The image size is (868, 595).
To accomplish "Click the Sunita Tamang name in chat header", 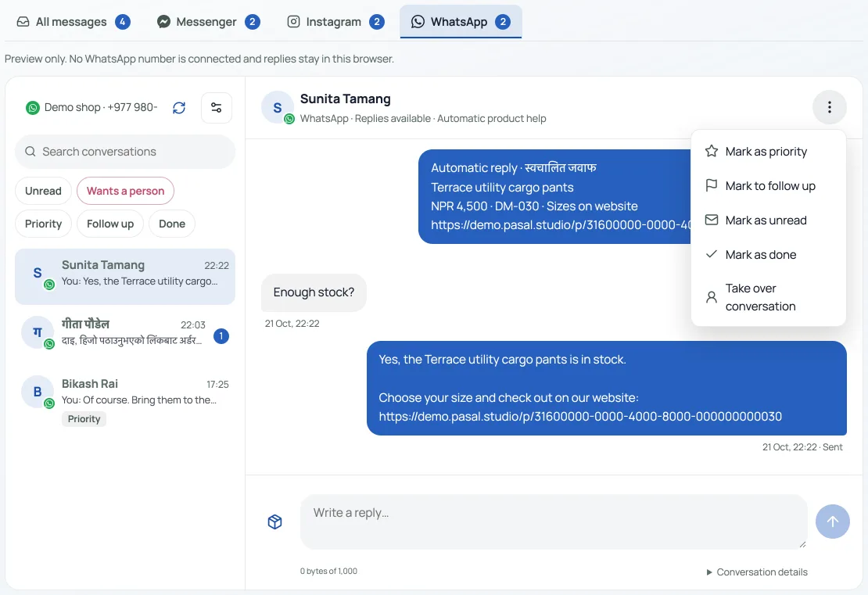I will coord(345,99).
